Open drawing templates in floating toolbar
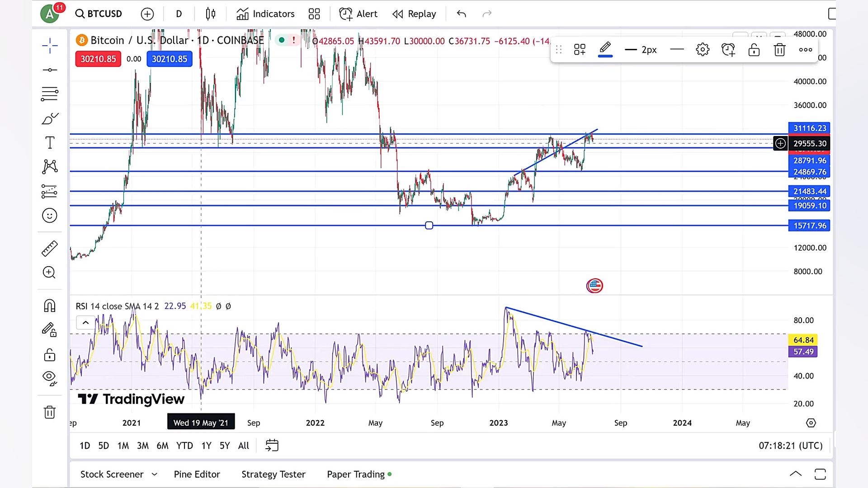Image resolution: width=868 pixels, height=488 pixels. [x=580, y=50]
